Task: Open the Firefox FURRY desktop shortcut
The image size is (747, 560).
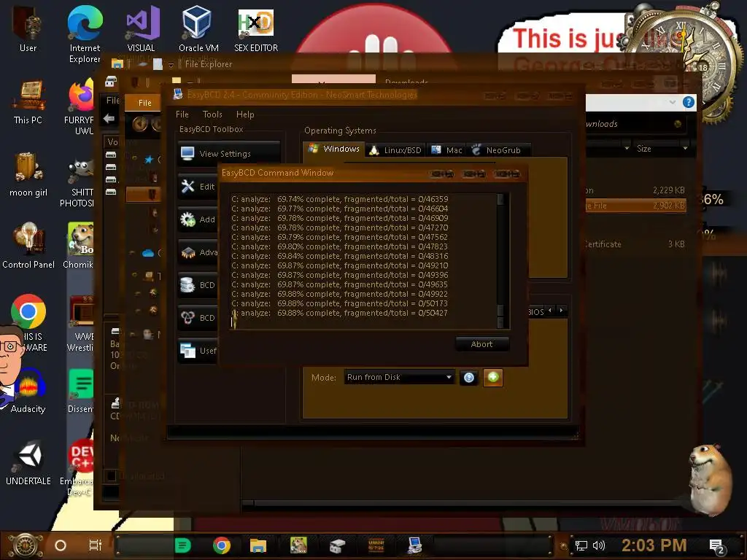Action: [x=81, y=106]
